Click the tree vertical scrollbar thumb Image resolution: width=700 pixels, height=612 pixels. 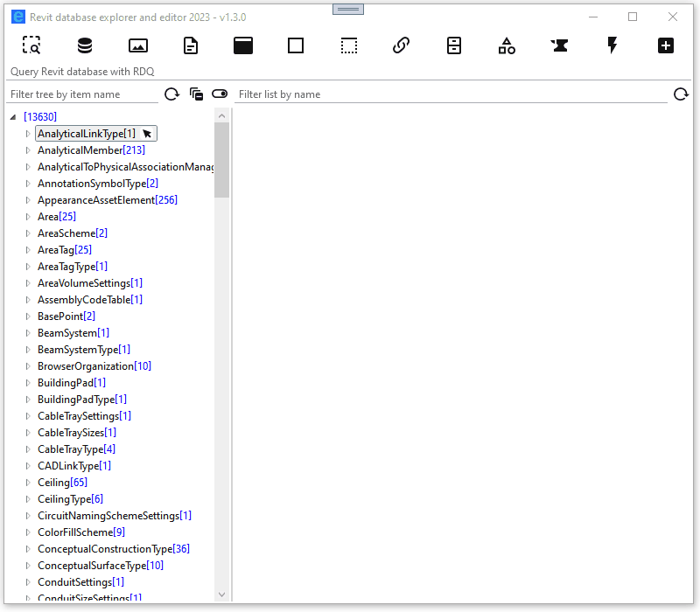pyautogui.click(x=221, y=160)
